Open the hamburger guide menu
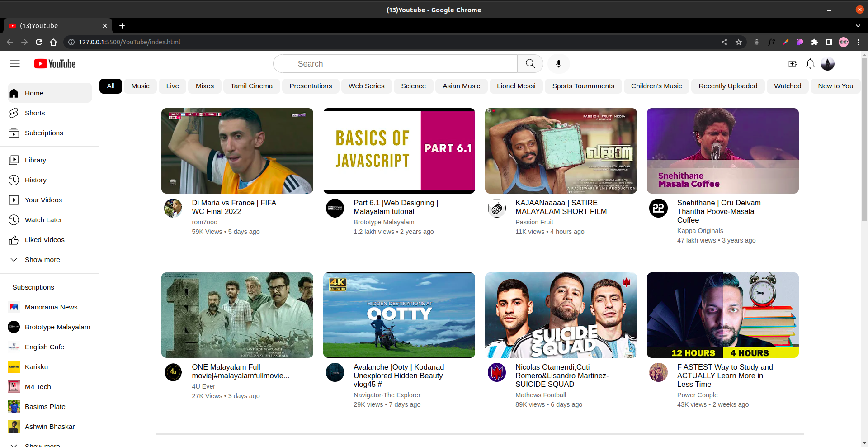The height and width of the screenshot is (447, 868). click(x=15, y=64)
